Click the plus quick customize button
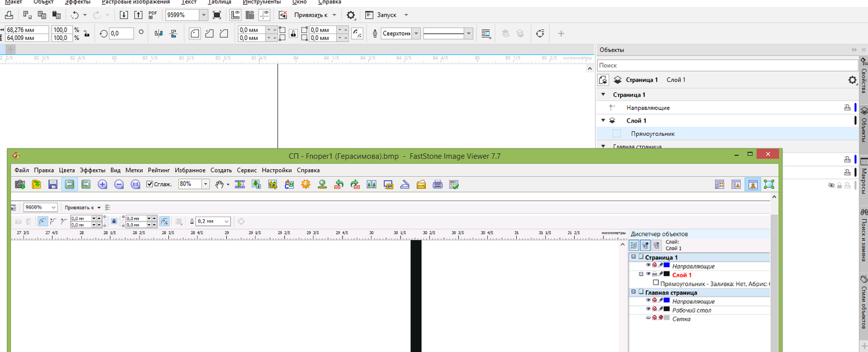The width and height of the screenshot is (868, 352). coord(561,34)
